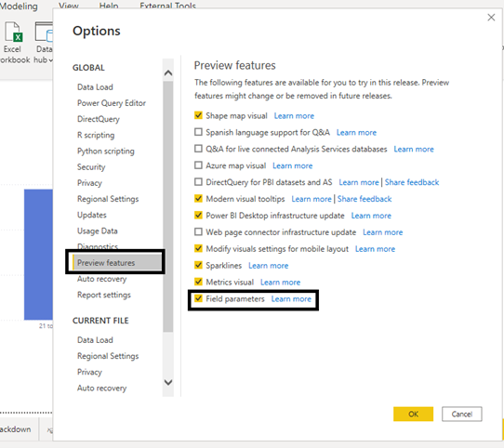Enable Spanish language support for Q&A
Image resolution: width=504 pixels, height=448 pixels.
198,132
